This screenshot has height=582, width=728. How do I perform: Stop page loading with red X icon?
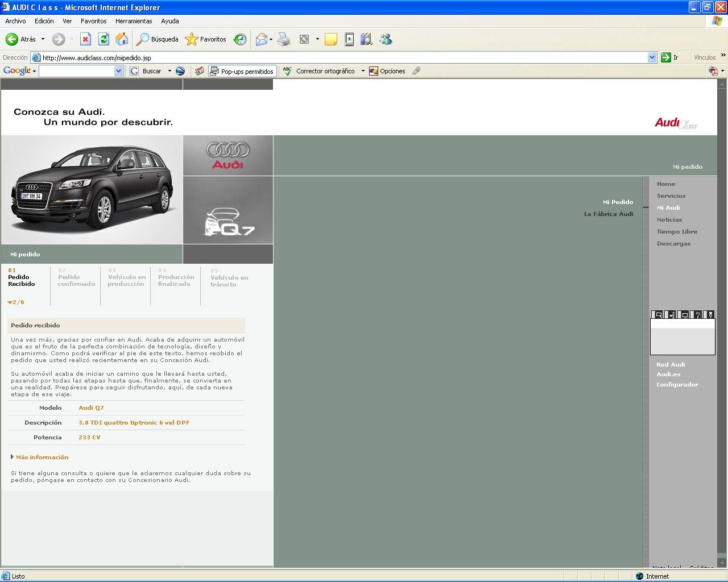[85, 39]
